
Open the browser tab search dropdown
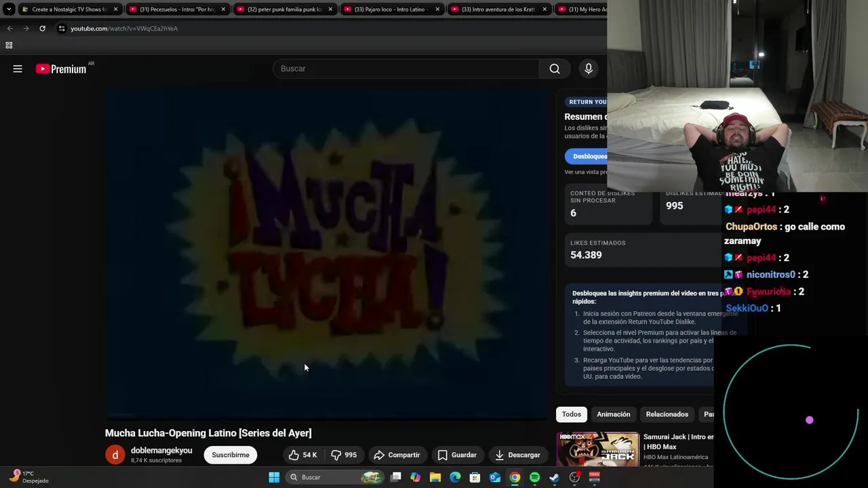(9, 9)
